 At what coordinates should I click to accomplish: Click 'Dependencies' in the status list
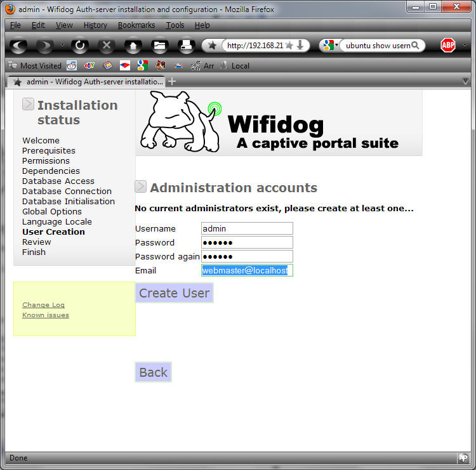[x=51, y=171]
